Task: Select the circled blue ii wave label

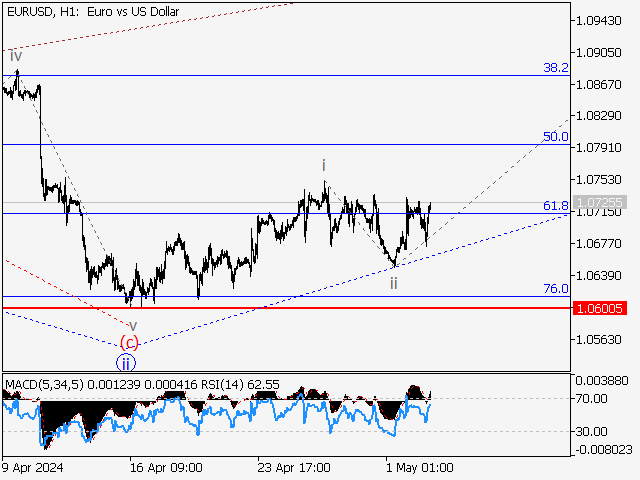Action: pos(126,362)
